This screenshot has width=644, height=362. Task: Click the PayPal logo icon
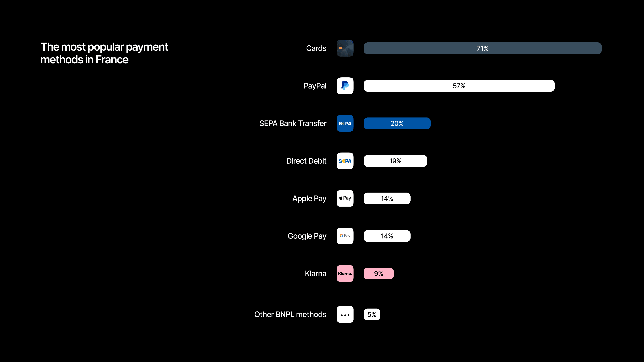(x=345, y=86)
